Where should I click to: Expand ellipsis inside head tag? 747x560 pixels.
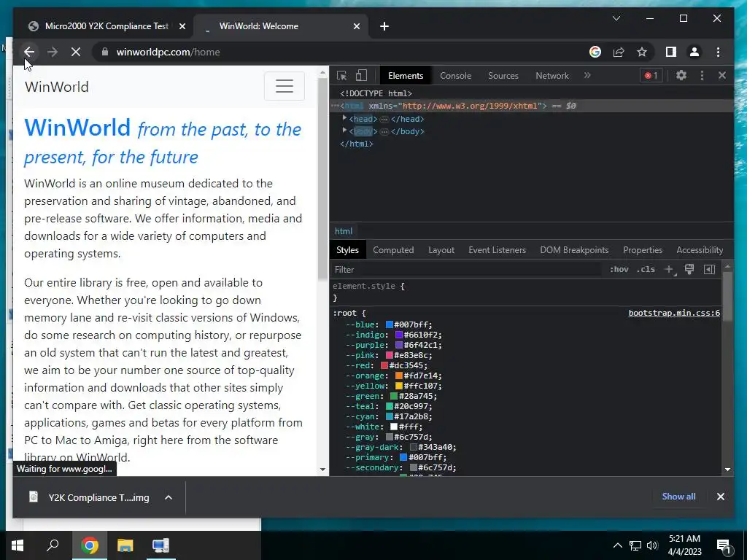click(x=384, y=119)
